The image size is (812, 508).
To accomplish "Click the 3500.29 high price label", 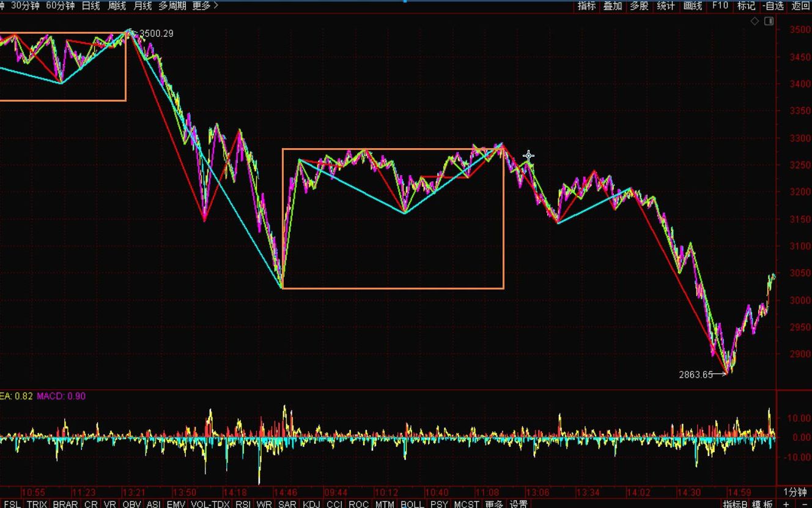I will coord(157,34).
